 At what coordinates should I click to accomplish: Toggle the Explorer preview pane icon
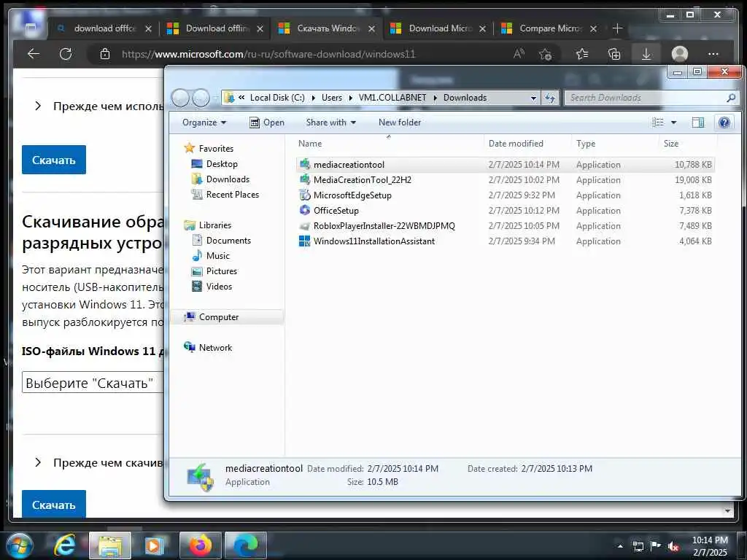point(698,122)
